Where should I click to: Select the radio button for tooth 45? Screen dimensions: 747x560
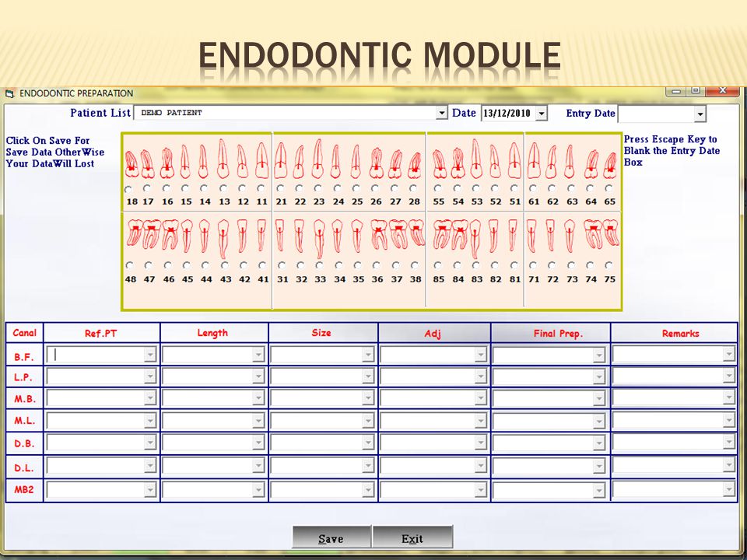186,265
